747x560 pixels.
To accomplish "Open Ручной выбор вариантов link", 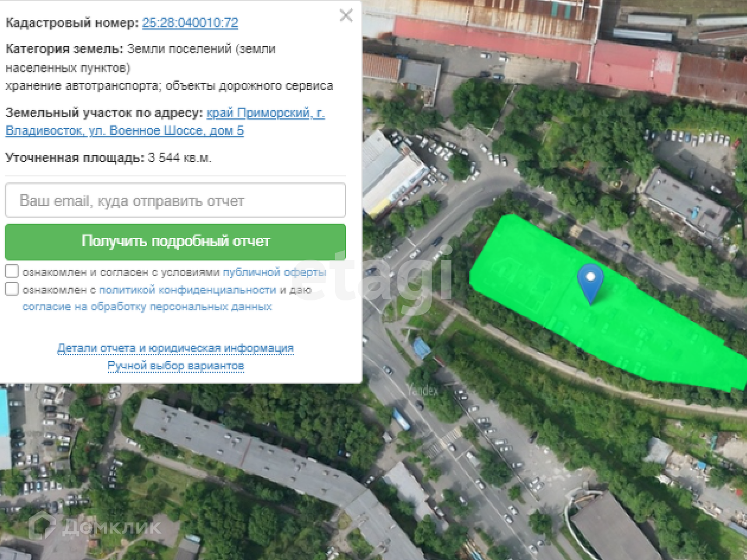I will click(x=176, y=366).
